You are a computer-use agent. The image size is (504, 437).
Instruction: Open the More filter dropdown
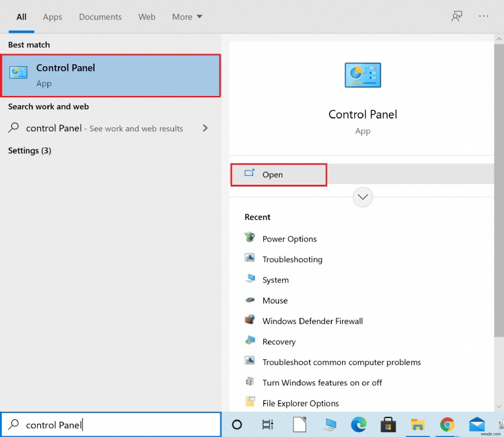click(186, 17)
